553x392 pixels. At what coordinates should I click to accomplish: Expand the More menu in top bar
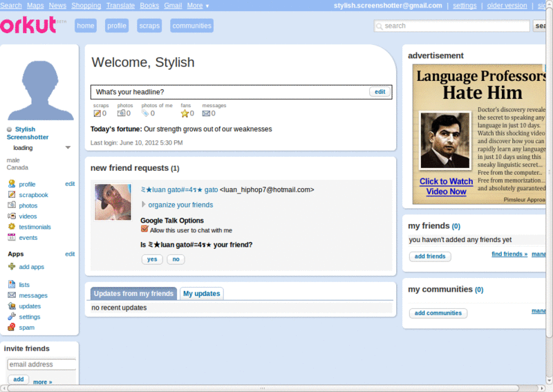coord(198,6)
